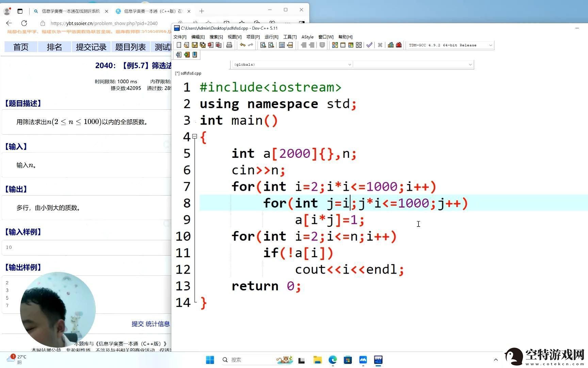Open File Explorer from the taskbar
Viewport: 588px width, 368px height.
[x=317, y=360]
